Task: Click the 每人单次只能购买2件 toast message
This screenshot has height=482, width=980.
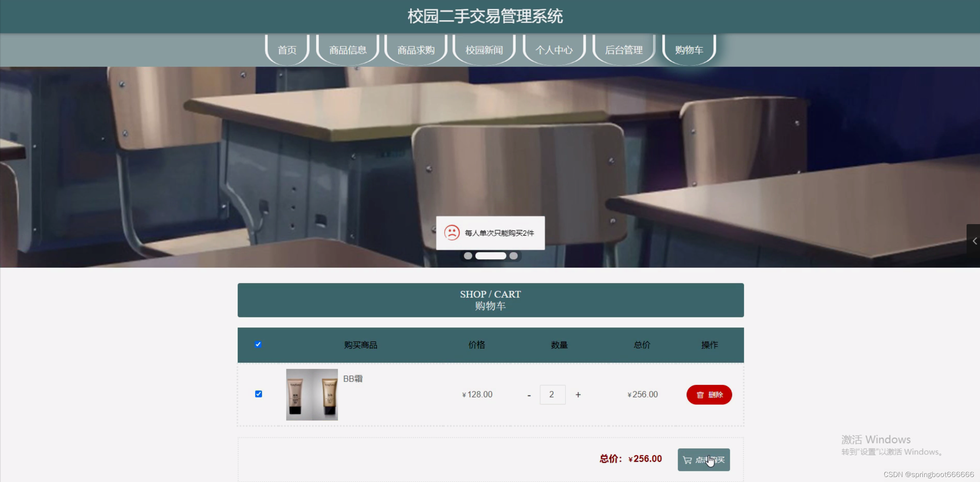Action: coord(499,233)
